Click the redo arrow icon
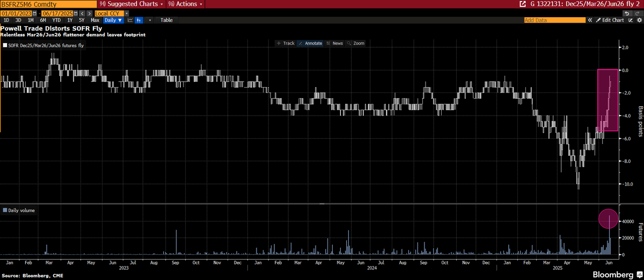644x280 pixels. 638,13
